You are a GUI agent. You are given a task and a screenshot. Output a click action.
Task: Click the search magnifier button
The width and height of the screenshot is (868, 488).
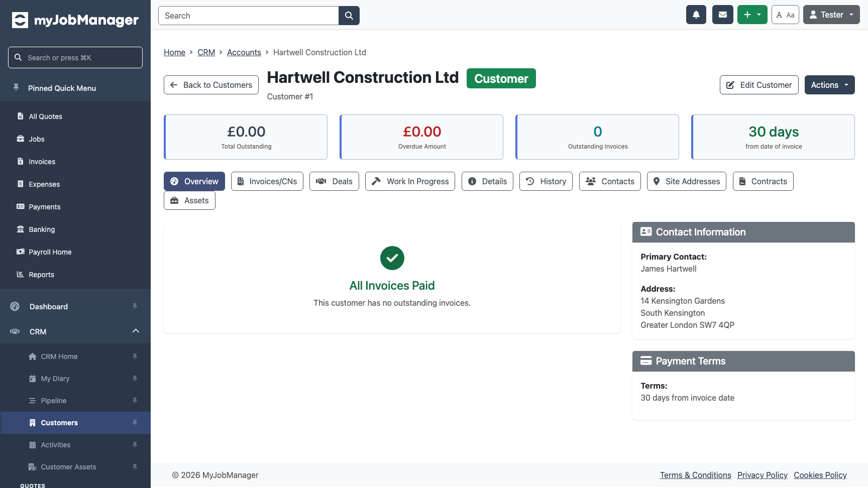pyautogui.click(x=349, y=16)
